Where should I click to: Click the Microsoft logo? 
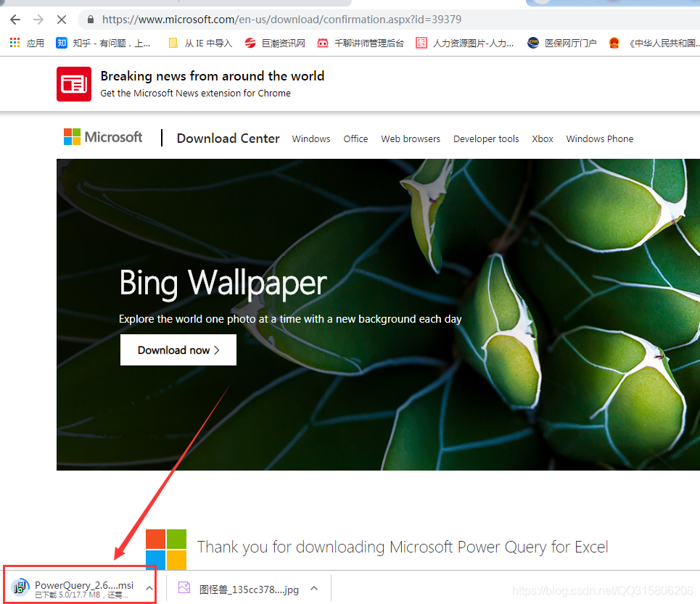[103, 137]
